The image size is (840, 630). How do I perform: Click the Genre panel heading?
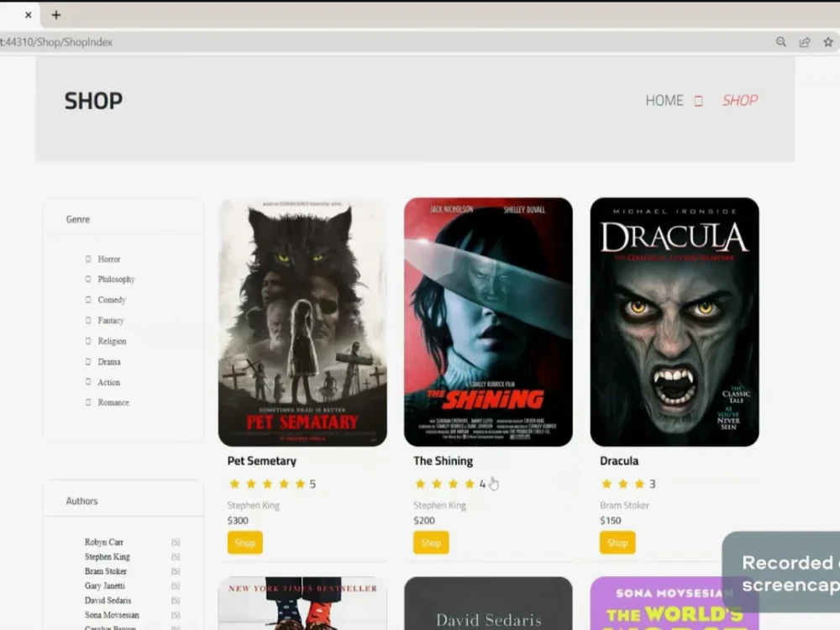[77, 219]
